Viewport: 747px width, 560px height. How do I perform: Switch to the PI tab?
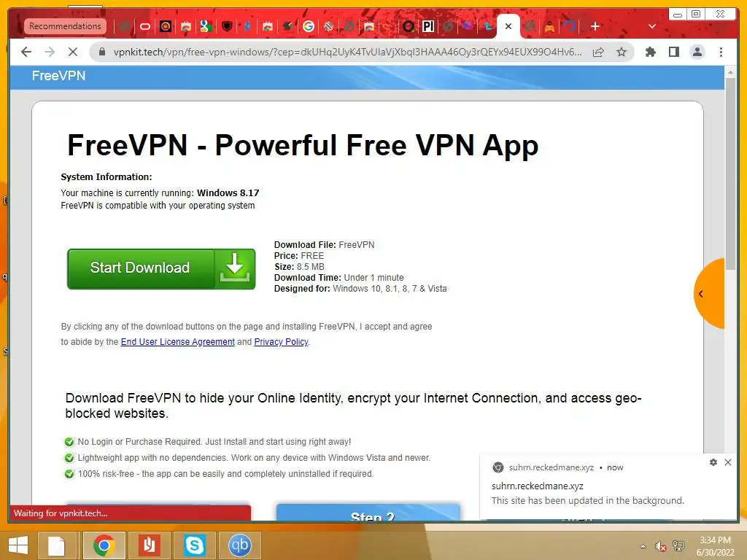(428, 26)
